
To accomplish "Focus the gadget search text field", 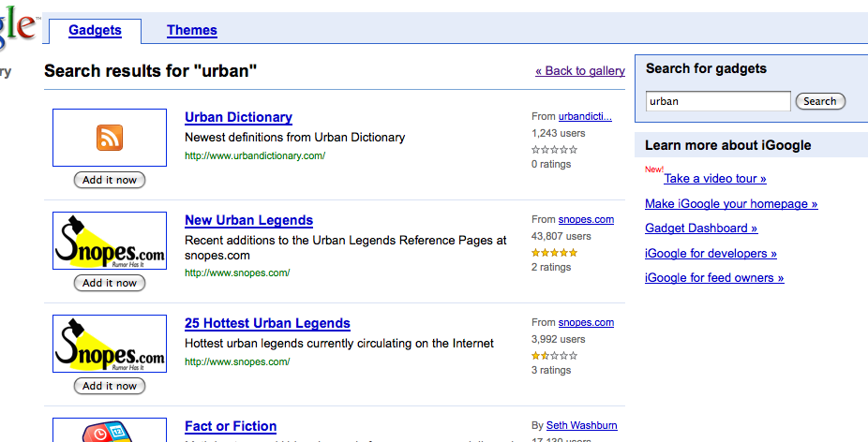I will tap(718, 101).
